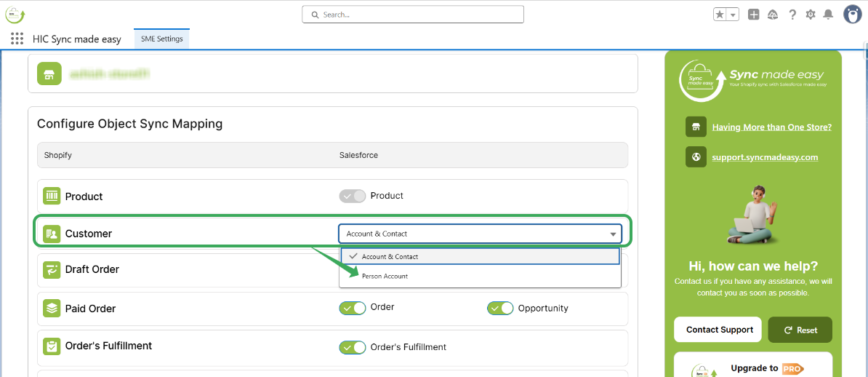Choose the Account & Contact option
Image resolution: width=868 pixels, height=377 pixels.
tap(390, 257)
